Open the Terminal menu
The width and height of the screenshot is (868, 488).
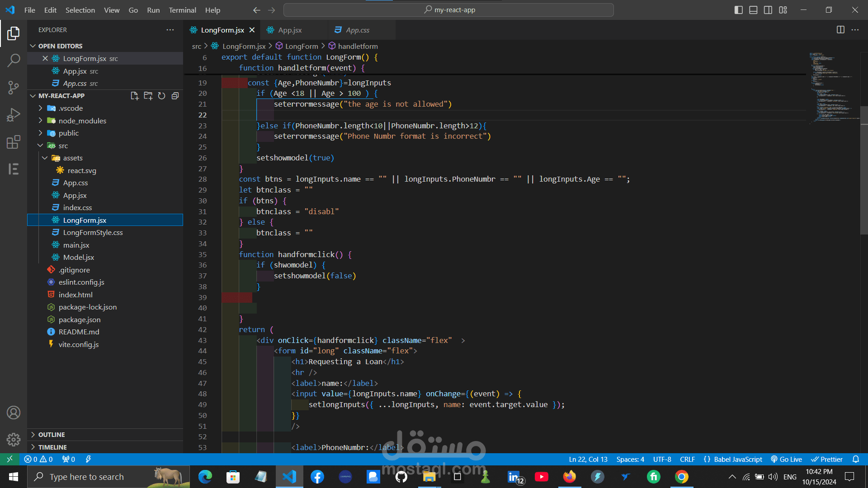[x=182, y=10]
